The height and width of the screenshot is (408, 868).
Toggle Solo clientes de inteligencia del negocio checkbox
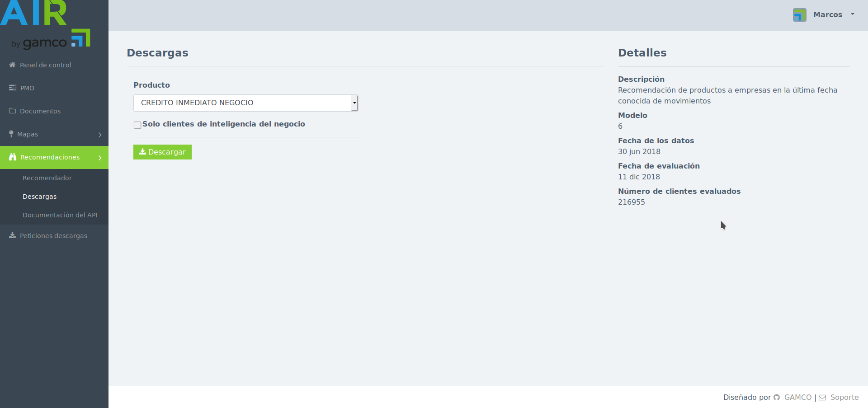point(137,125)
